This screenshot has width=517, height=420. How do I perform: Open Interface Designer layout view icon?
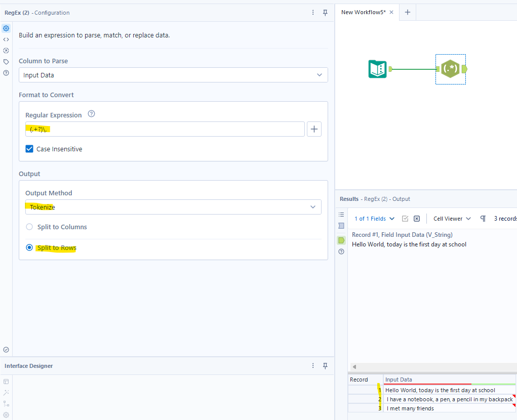click(x=6, y=382)
